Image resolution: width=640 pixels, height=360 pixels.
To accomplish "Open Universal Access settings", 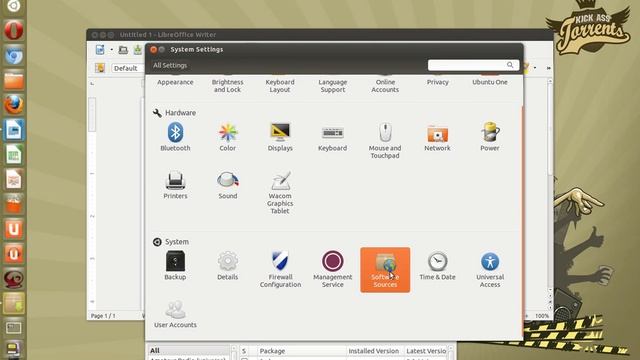I will click(490, 269).
